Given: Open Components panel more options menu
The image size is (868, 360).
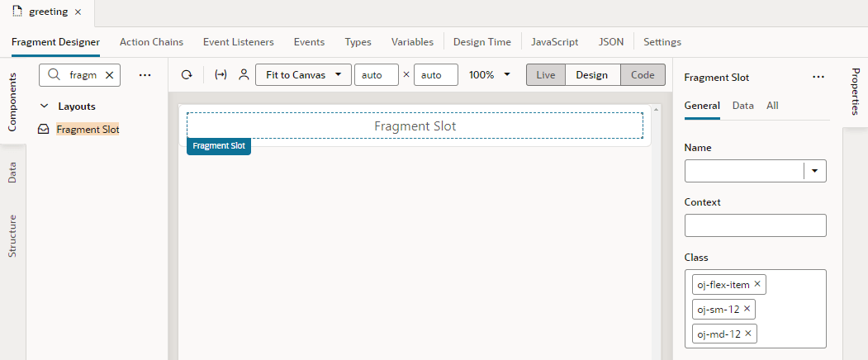Looking at the screenshot, I should [x=145, y=75].
